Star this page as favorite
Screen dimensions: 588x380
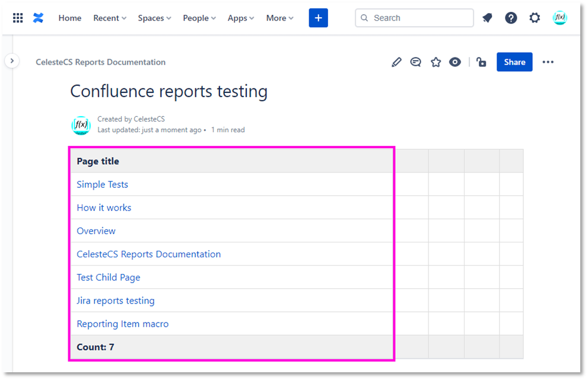(436, 62)
